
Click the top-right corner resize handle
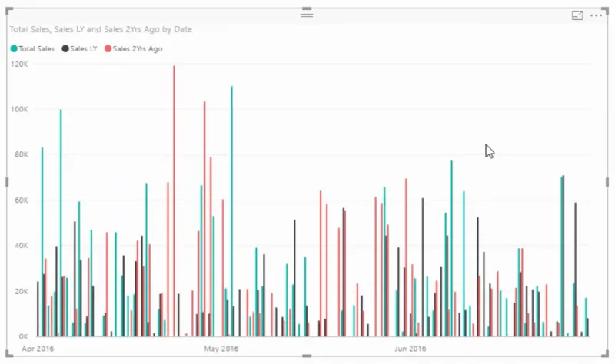coord(604,11)
